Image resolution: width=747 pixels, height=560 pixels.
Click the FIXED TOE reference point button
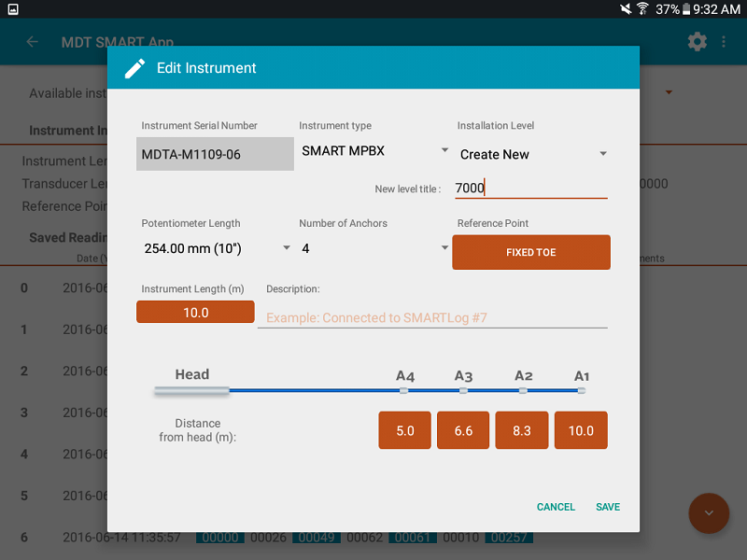pos(531,252)
